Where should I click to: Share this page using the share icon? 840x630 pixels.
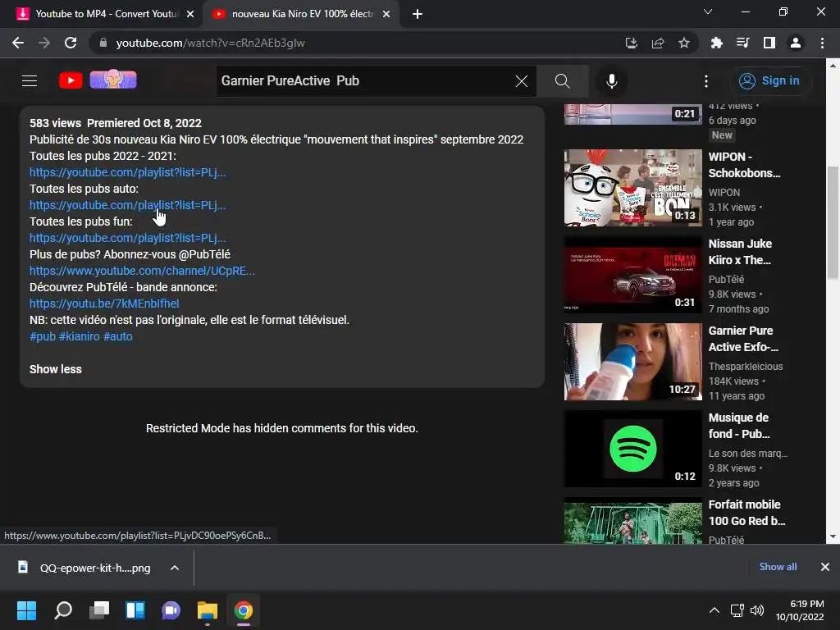(658, 43)
